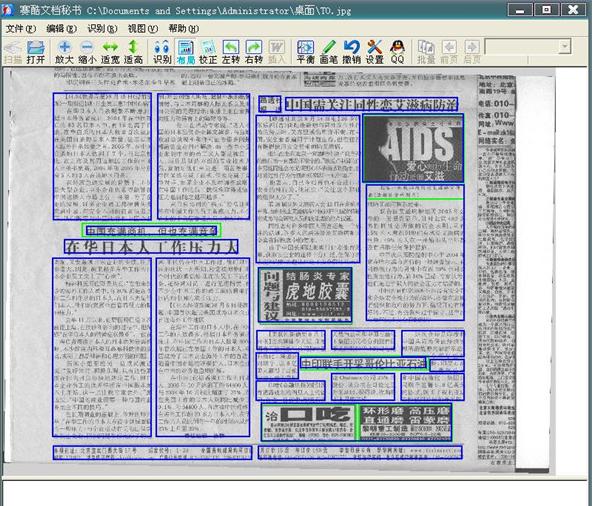Image resolution: width=593 pixels, height=506 pixels.
Task: Maximize the 赛酷文档秘书 window
Action: pos(546,10)
